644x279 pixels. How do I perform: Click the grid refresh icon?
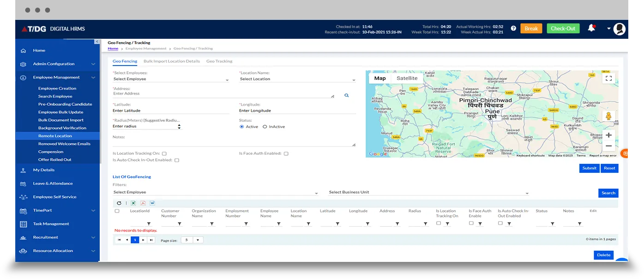click(119, 203)
